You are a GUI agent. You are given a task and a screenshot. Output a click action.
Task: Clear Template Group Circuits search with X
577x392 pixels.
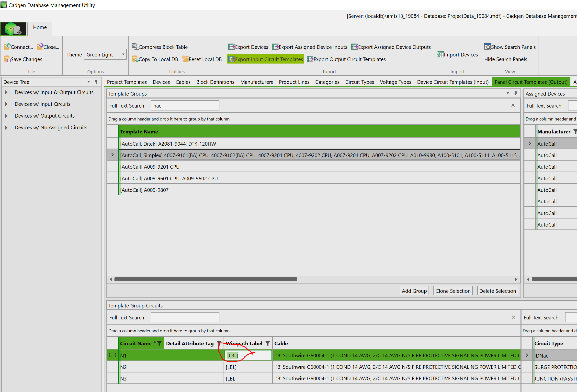(513, 317)
